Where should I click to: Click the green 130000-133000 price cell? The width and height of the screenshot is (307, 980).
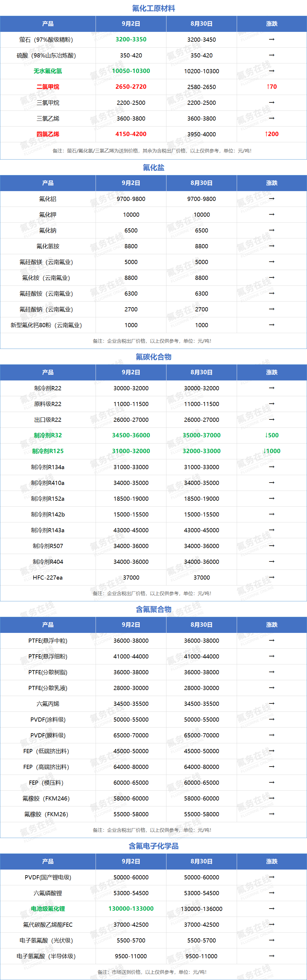pyautogui.click(x=131, y=909)
